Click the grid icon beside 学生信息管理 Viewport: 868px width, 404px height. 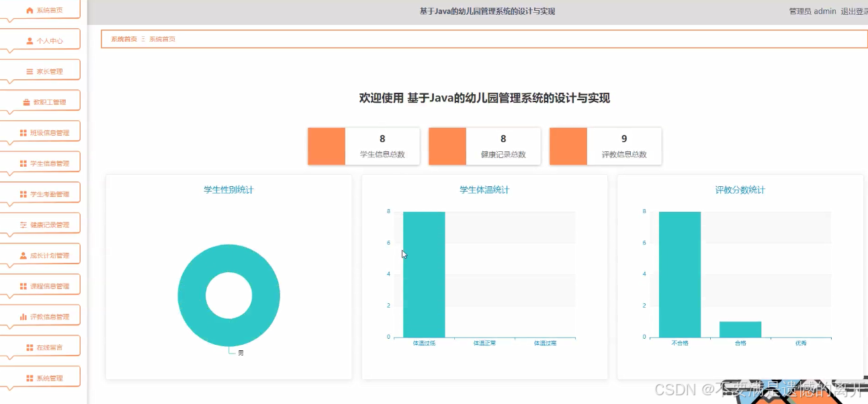tap(24, 163)
